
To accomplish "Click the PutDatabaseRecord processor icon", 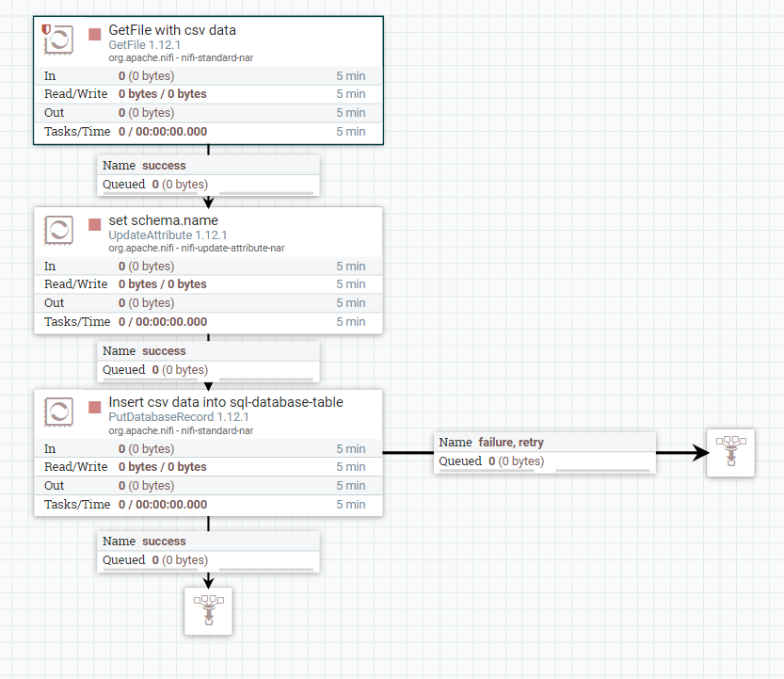I will 59,412.
